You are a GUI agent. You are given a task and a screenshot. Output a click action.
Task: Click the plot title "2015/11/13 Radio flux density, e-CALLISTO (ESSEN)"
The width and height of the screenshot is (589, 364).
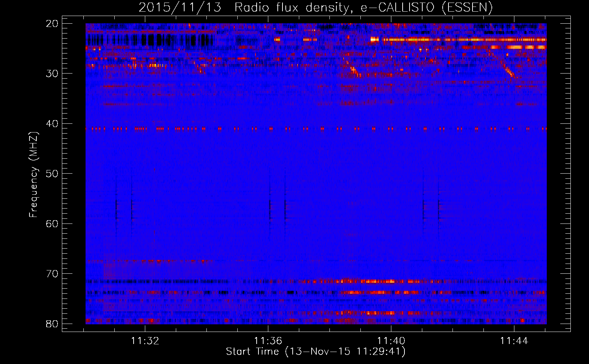point(316,8)
